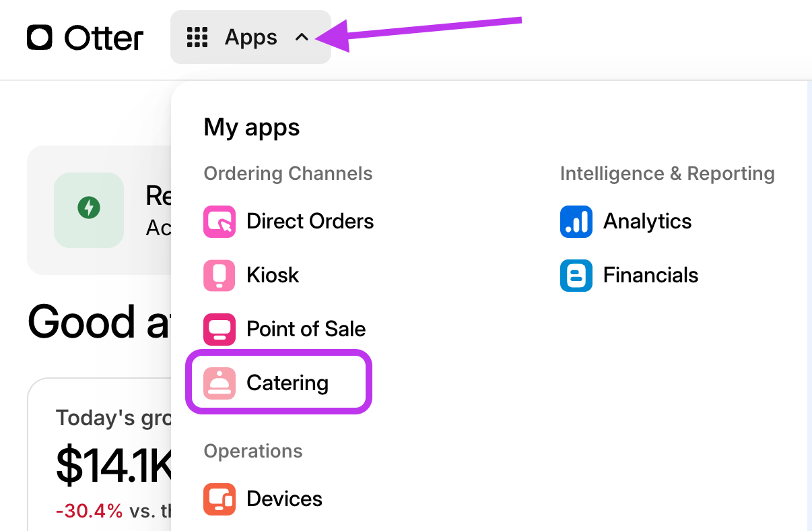Click the Otter logo

point(84,38)
